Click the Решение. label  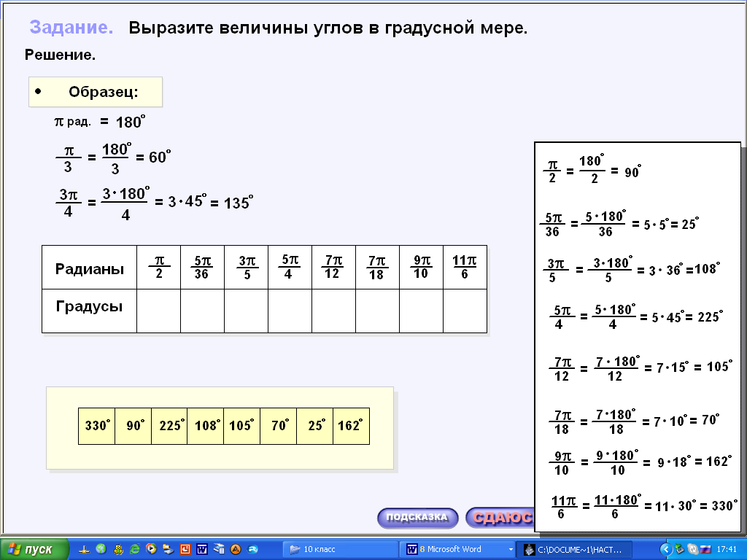click(x=60, y=55)
